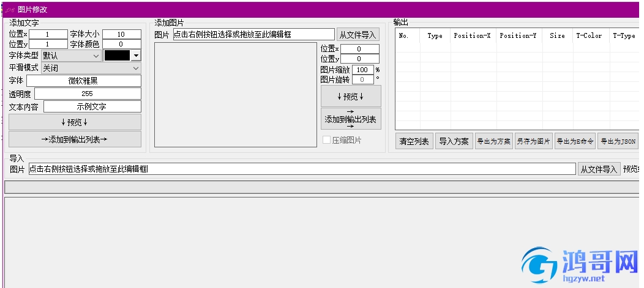Screen dimensions: 644x288
Task: Click 添加到输出列表 button in text section
Action: pos(75,139)
